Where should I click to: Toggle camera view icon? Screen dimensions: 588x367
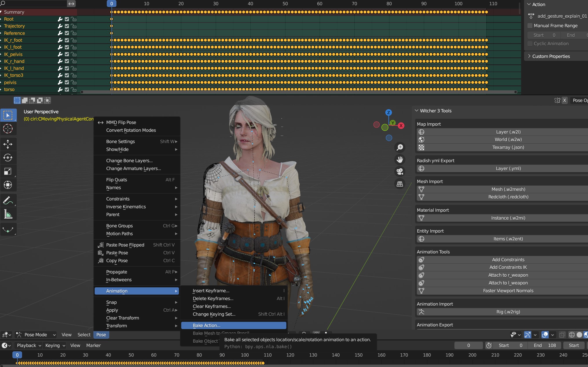point(400,171)
